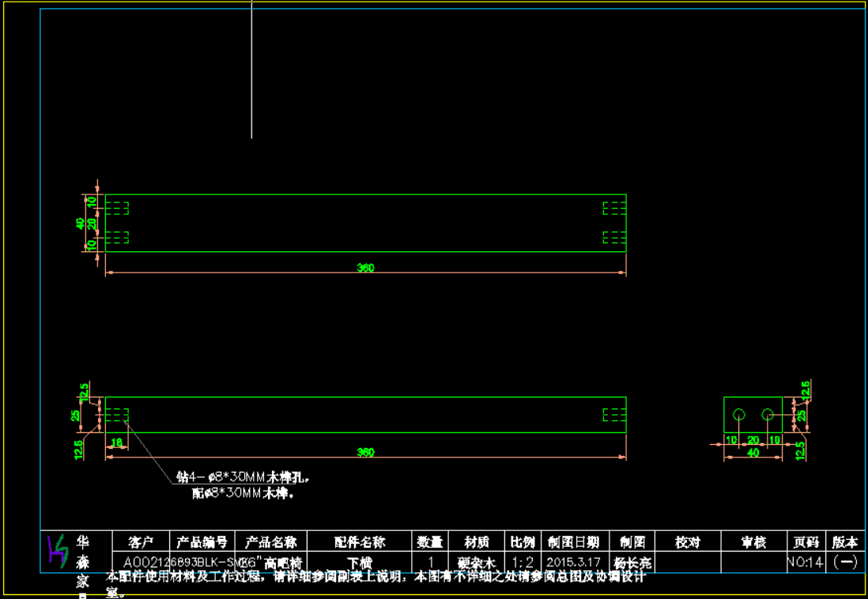
Task: Select the 20 dimension between end view holes
Action: pyautogui.click(x=753, y=440)
